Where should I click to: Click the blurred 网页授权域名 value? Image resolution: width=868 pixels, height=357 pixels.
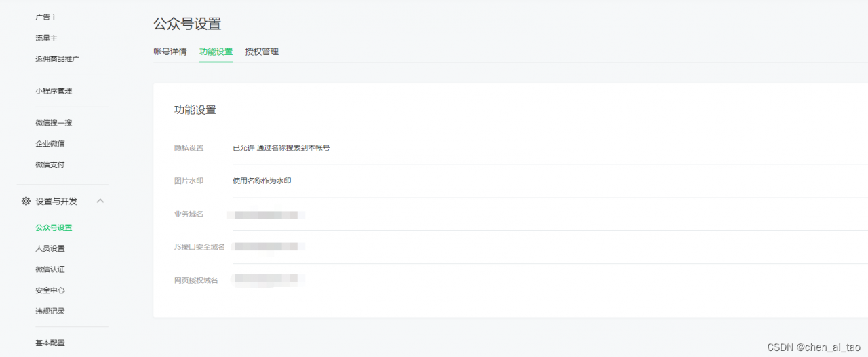click(x=268, y=279)
